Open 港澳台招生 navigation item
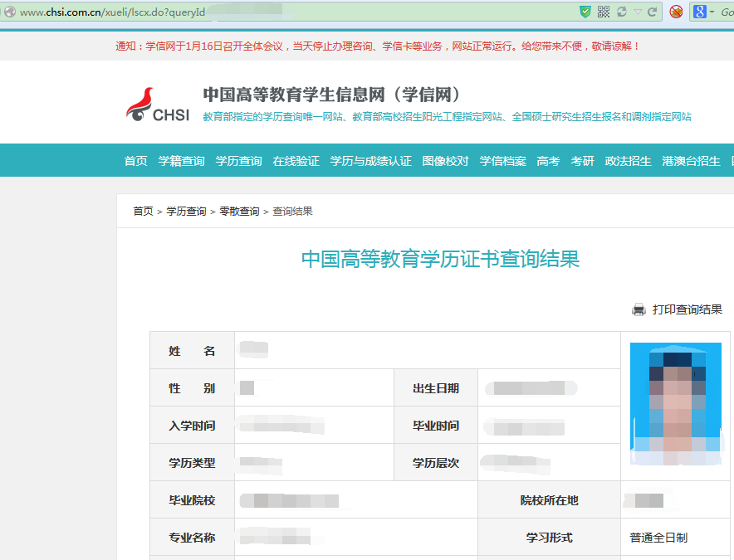734x560 pixels. [691, 161]
